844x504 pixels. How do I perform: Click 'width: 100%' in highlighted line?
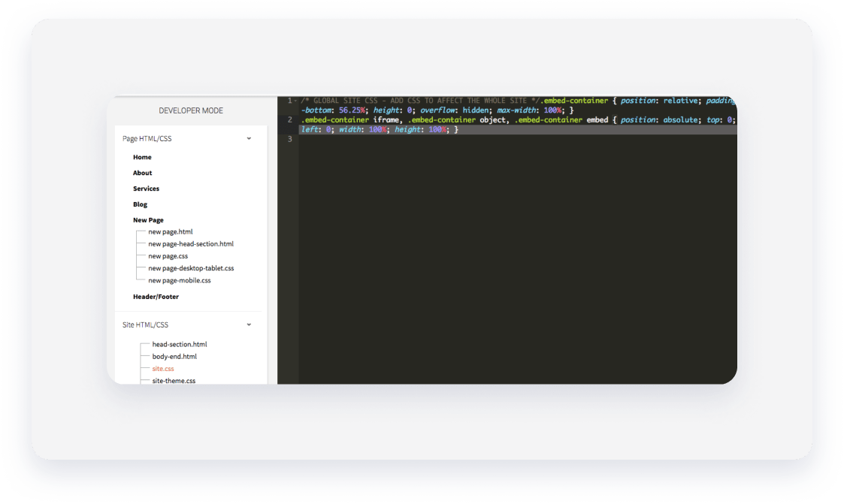pyautogui.click(x=362, y=130)
